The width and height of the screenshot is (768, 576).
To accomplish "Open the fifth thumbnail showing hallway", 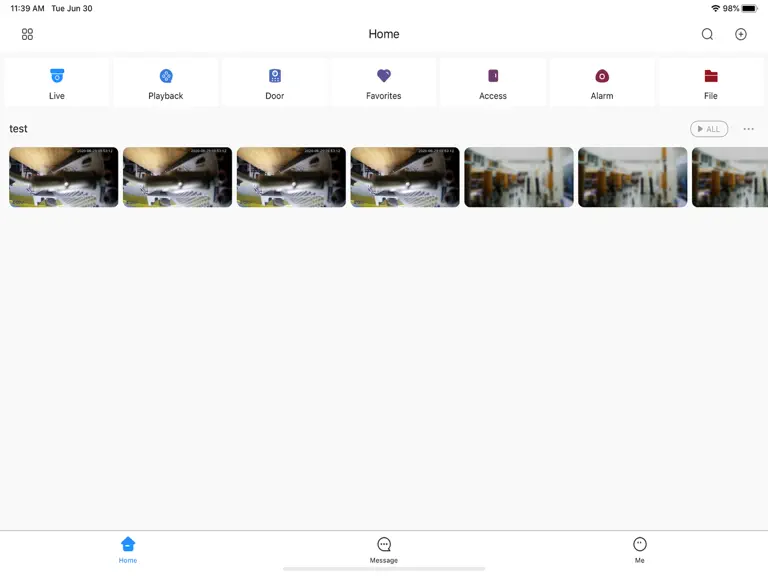I will click(x=519, y=177).
